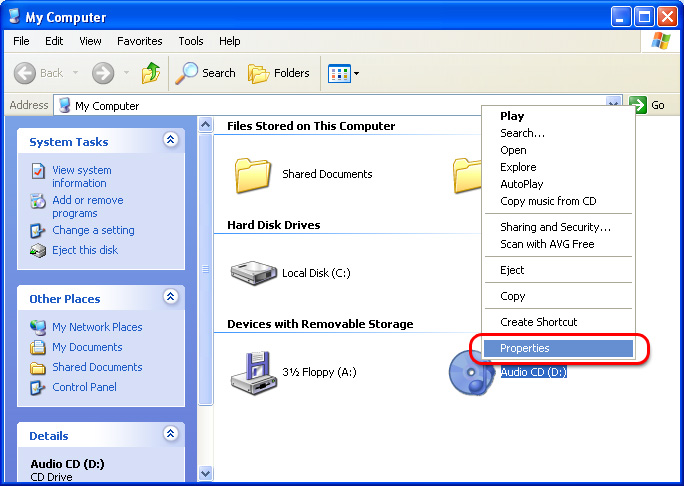Go to the Control Panel link

84,387
